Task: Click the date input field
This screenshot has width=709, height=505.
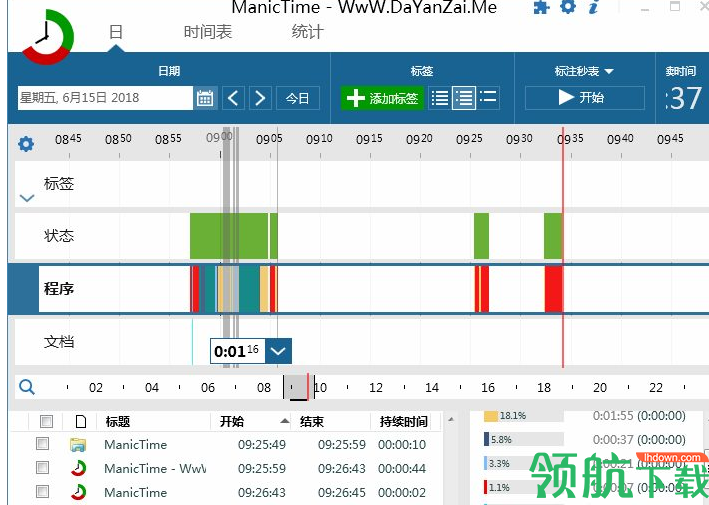Action: pos(105,98)
